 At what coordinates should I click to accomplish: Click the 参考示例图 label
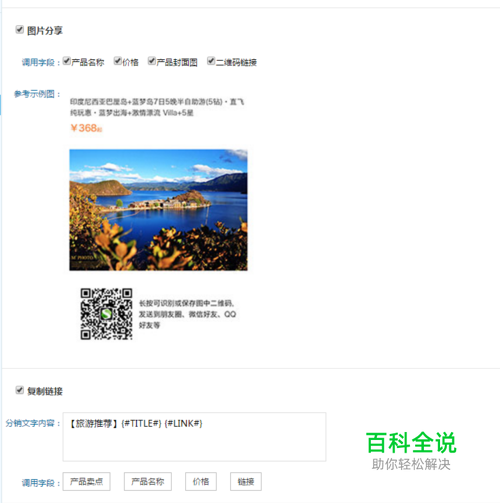(37, 94)
